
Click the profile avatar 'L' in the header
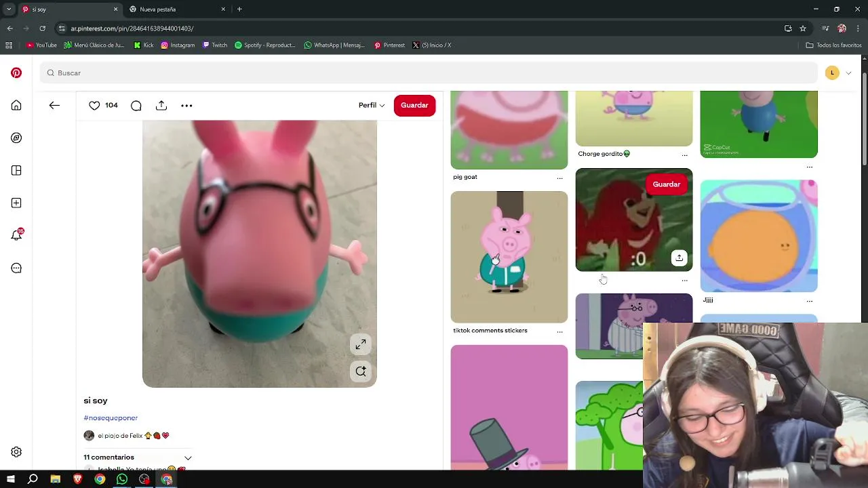(x=832, y=73)
